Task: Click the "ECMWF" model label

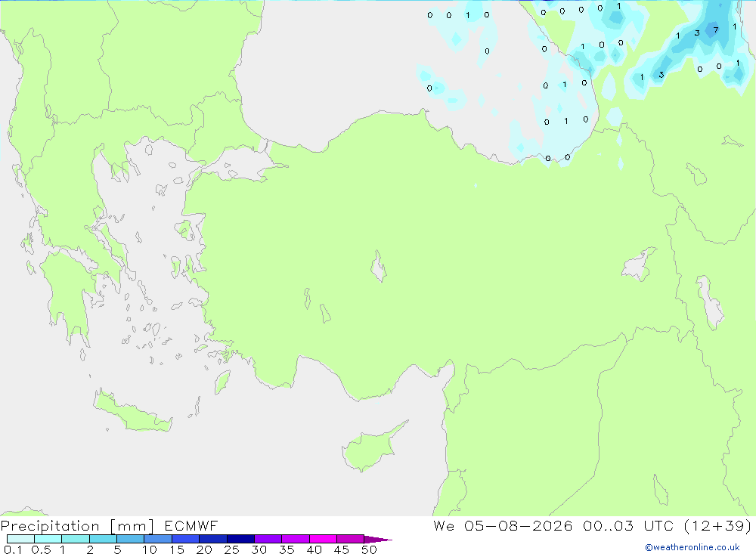Action: pos(191,525)
